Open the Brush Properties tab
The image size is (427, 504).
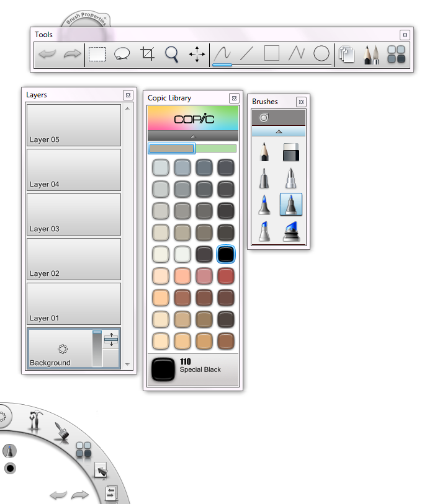86,19
